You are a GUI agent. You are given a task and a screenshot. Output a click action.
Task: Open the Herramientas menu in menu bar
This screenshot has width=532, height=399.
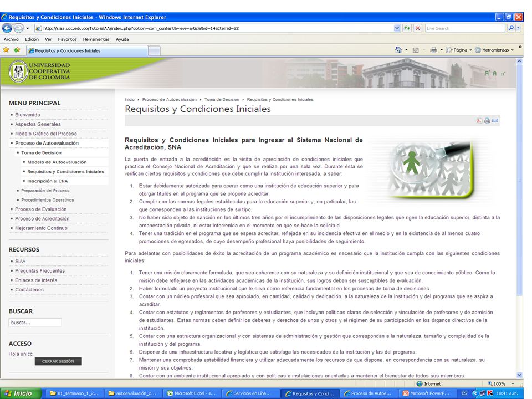tap(96, 39)
